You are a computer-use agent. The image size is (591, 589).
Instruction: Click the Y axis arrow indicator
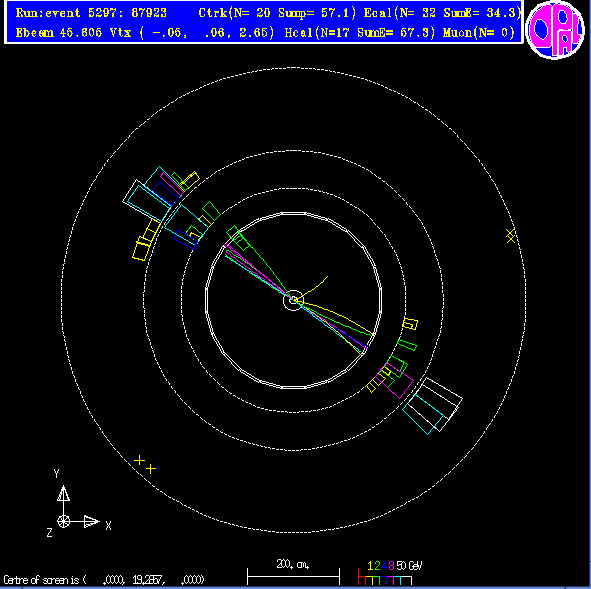point(63,493)
